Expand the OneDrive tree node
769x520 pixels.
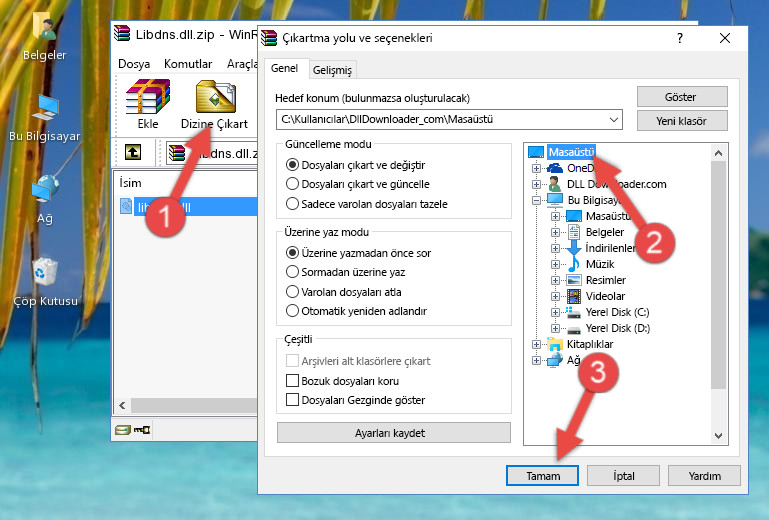coord(536,168)
